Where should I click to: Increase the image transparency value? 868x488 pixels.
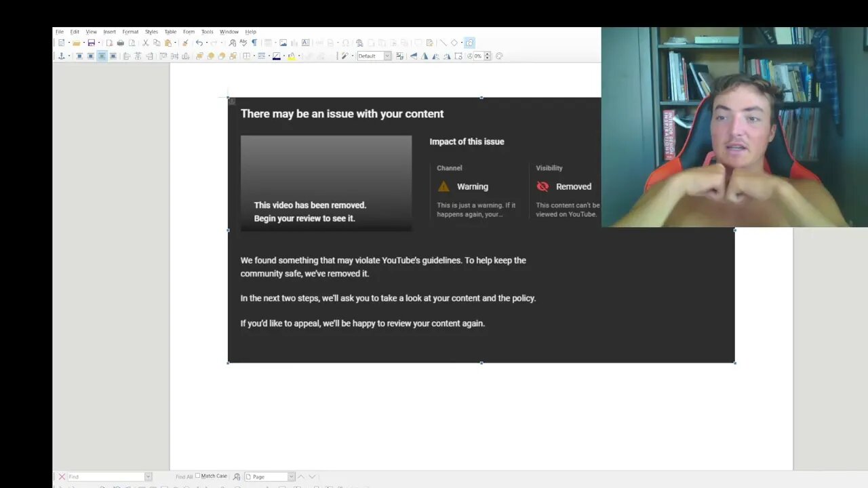coord(486,54)
